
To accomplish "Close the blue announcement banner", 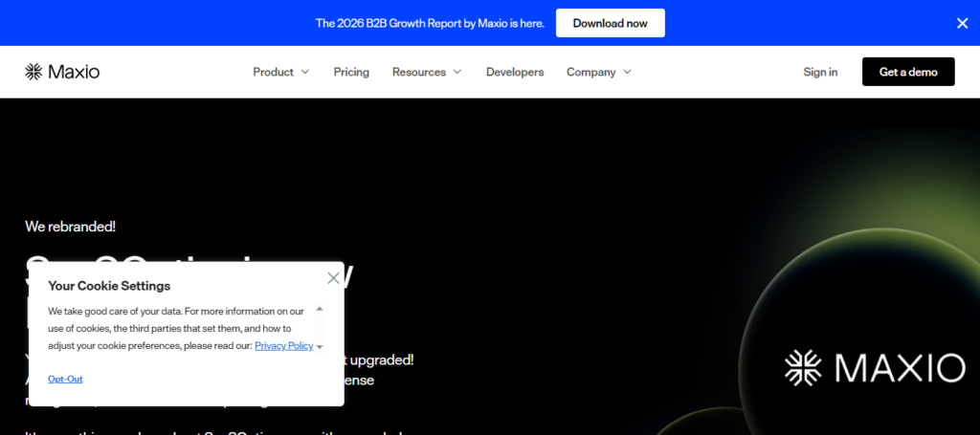I will 962,23.
